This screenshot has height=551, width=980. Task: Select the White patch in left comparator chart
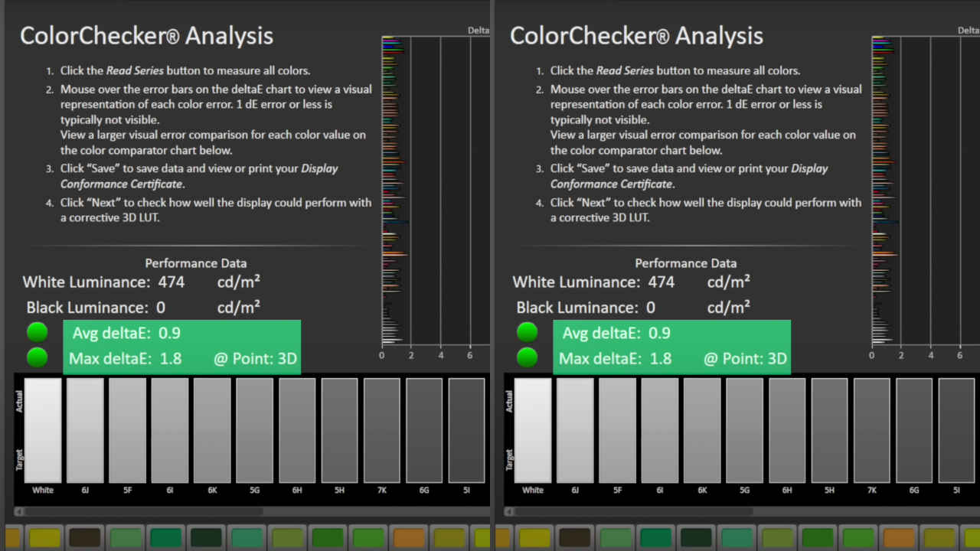(43, 429)
